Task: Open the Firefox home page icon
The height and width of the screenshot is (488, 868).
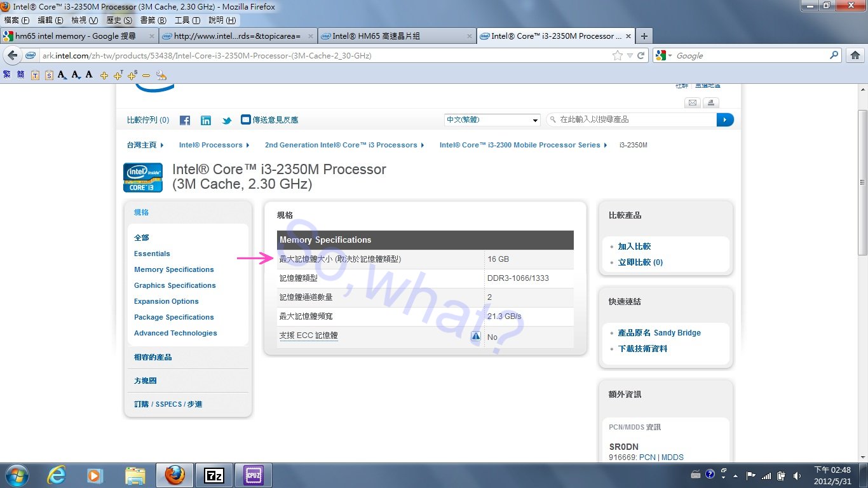Action: [855, 55]
